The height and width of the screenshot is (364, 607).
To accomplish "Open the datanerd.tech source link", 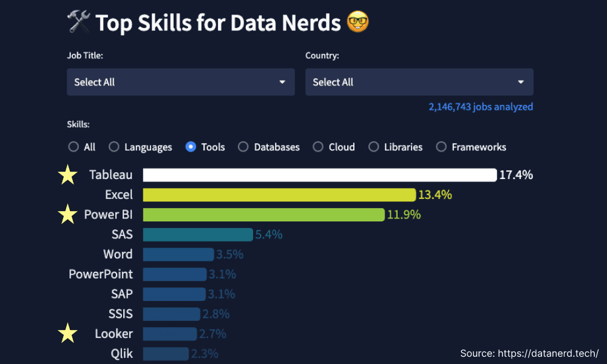I will (x=548, y=353).
